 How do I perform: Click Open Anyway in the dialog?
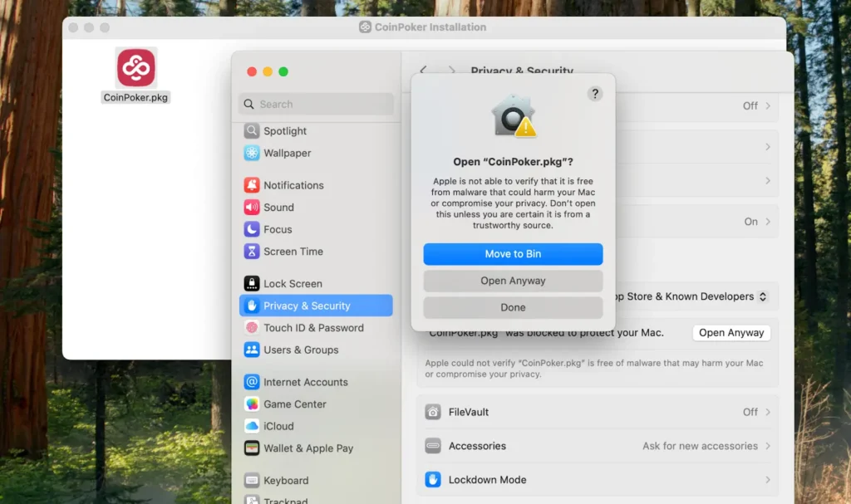[x=513, y=281]
